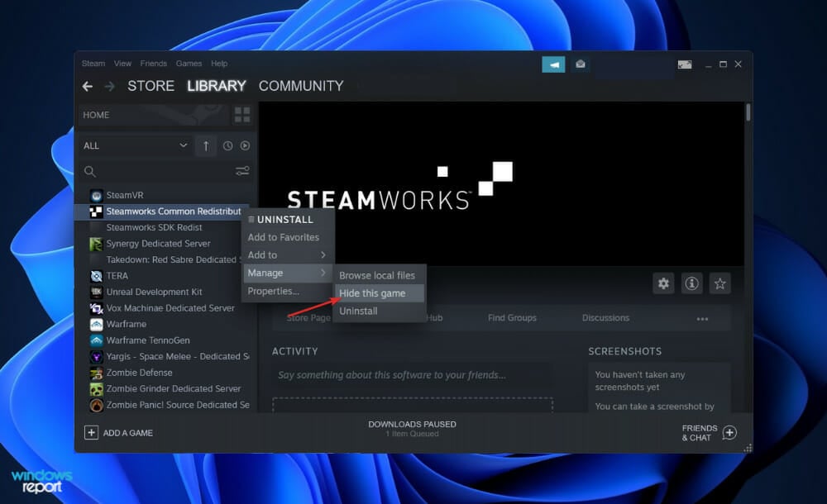This screenshot has width=827, height=504.
Task: Switch to the COMMUNITY tab
Action: click(301, 86)
